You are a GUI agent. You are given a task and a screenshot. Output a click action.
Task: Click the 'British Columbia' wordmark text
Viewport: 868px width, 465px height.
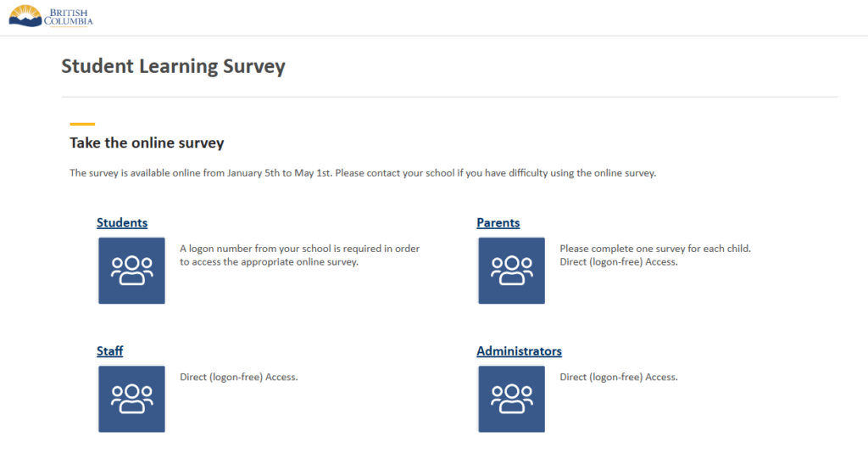[71, 17]
